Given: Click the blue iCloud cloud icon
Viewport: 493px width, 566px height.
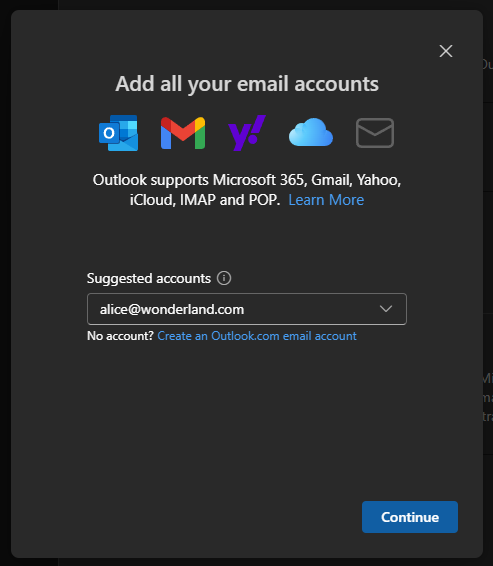Looking at the screenshot, I should [x=311, y=132].
